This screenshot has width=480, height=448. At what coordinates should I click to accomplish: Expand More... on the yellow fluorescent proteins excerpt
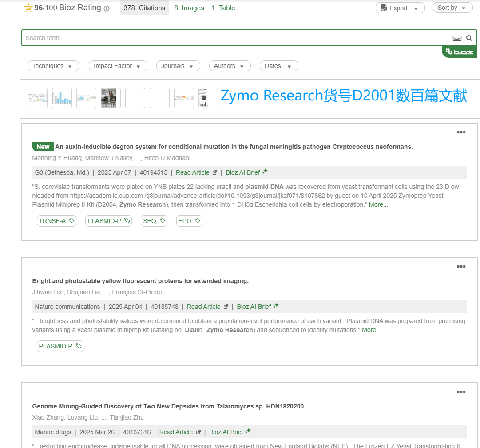click(x=372, y=330)
